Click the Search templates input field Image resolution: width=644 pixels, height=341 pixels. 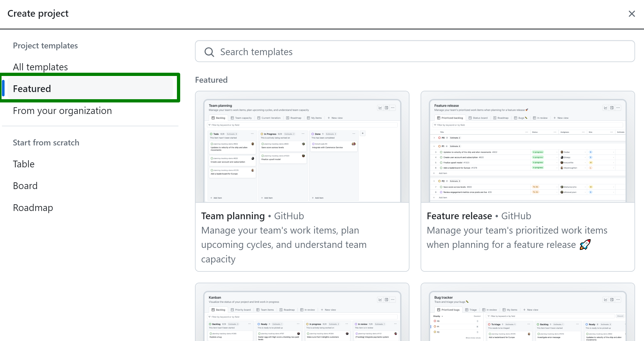[415, 51]
